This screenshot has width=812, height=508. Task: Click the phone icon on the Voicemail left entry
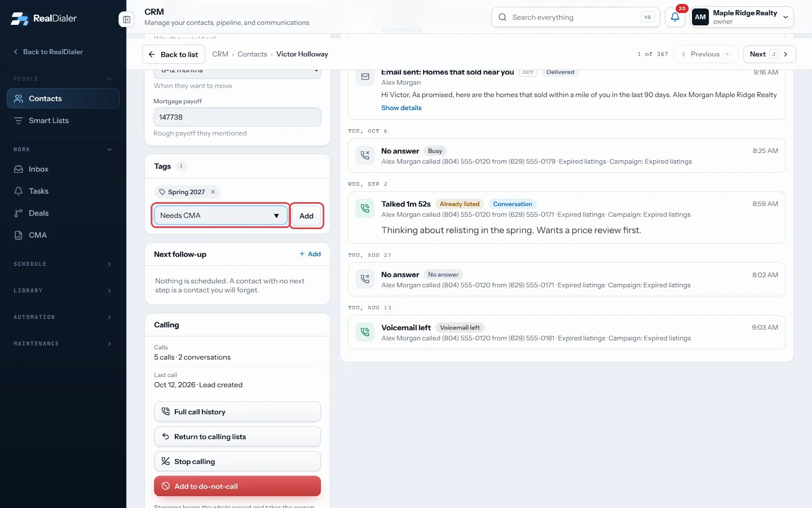(x=365, y=332)
